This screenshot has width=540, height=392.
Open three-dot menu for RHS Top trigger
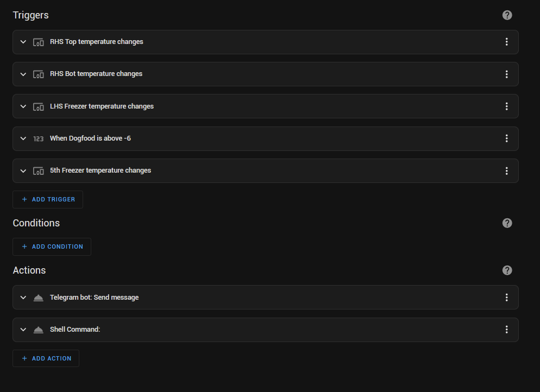(x=506, y=42)
